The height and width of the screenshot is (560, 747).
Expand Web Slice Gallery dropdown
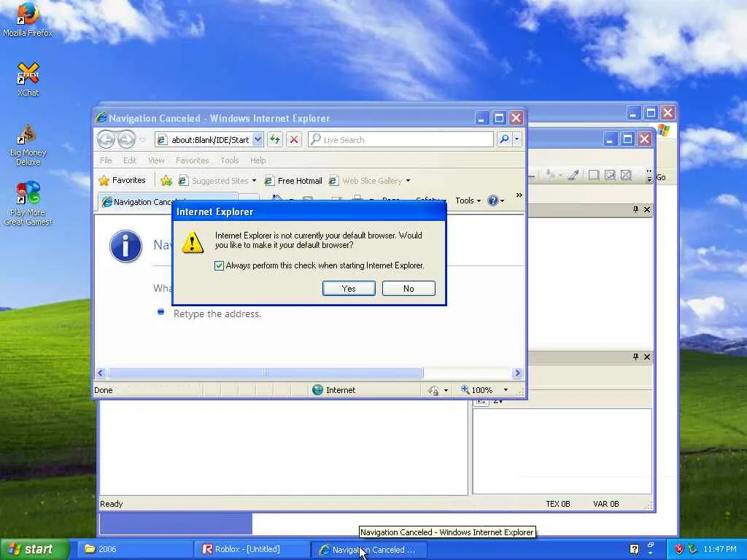[x=408, y=181]
